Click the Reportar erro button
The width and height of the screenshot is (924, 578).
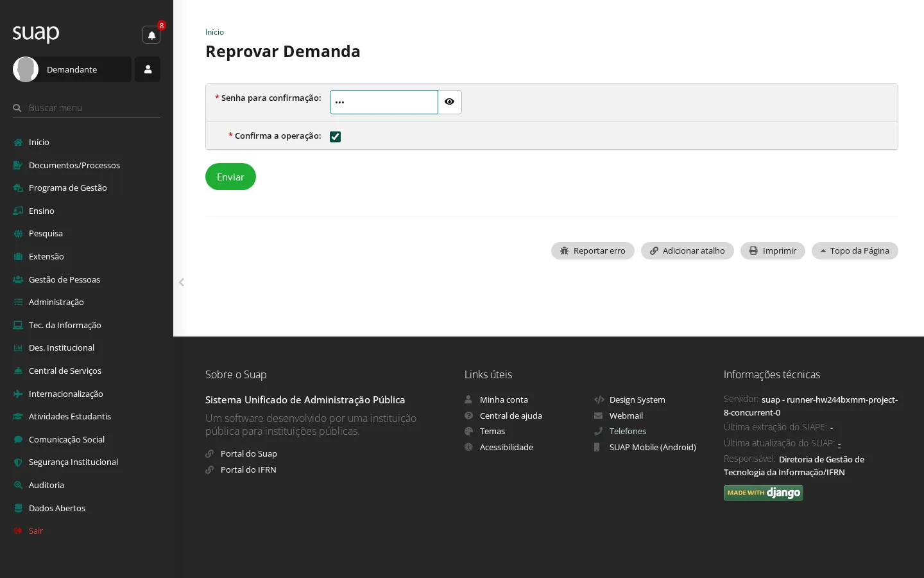click(x=593, y=250)
